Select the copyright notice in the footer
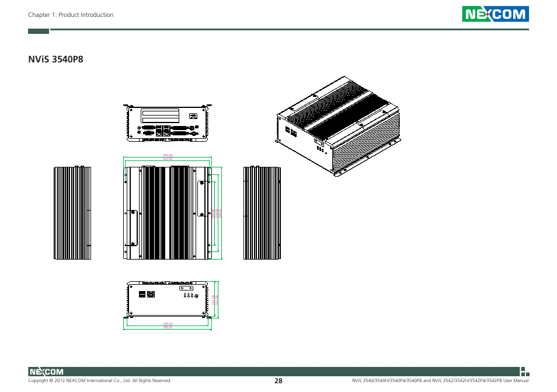The width and height of the screenshot is (557, 392). click(100, 381)
